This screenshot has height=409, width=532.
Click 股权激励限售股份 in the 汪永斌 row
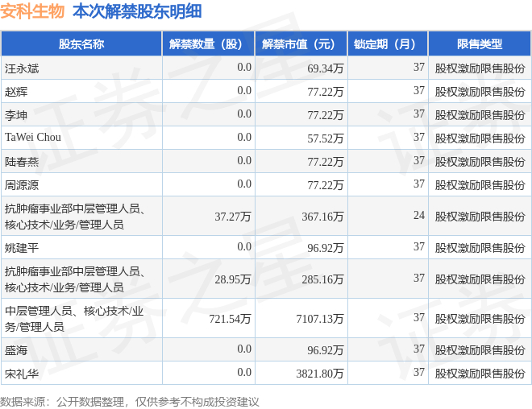point(480,68)
